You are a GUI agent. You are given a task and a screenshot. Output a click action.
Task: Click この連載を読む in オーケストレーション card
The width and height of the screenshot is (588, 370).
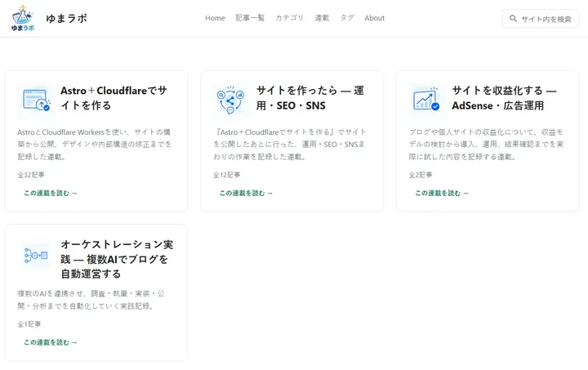coord(51,342)
